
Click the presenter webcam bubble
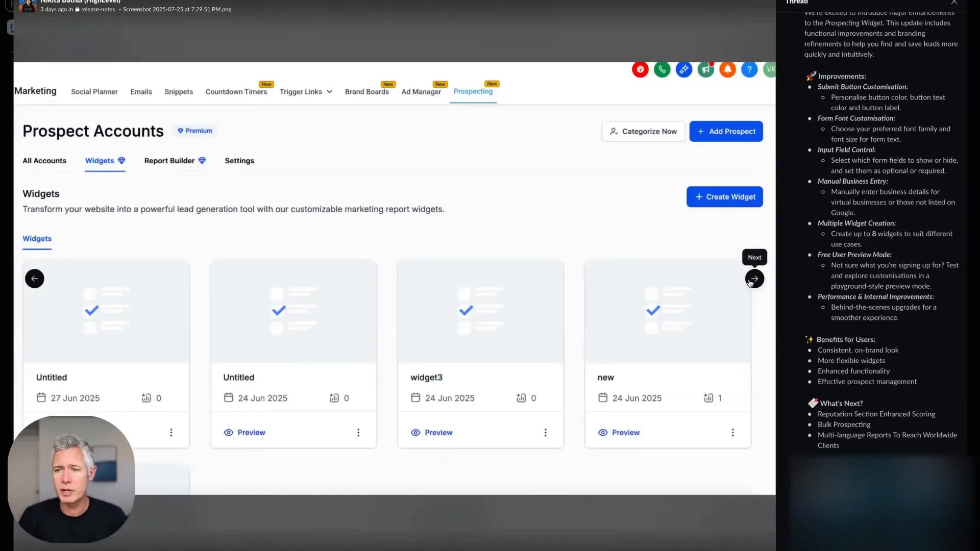(x=71, y=479)
